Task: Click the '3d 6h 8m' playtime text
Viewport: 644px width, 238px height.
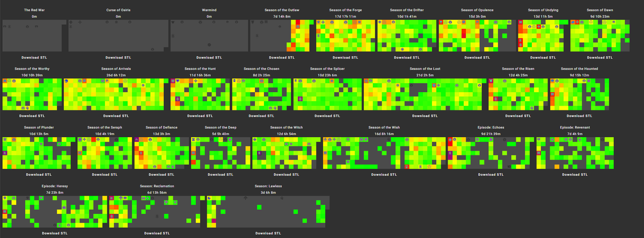Action: (x=268, y=192)
